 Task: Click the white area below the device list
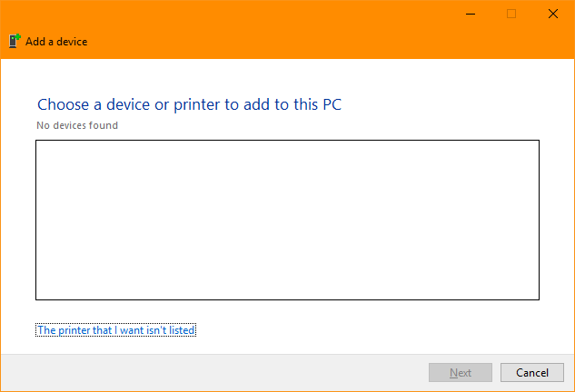(x=367, y=328)
